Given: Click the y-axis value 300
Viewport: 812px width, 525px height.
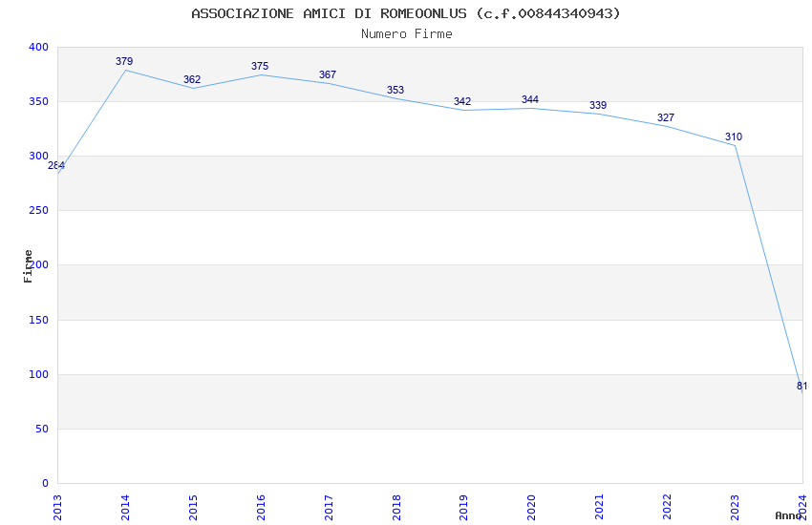Looking at the screenshot, I should tap(38, 156).
